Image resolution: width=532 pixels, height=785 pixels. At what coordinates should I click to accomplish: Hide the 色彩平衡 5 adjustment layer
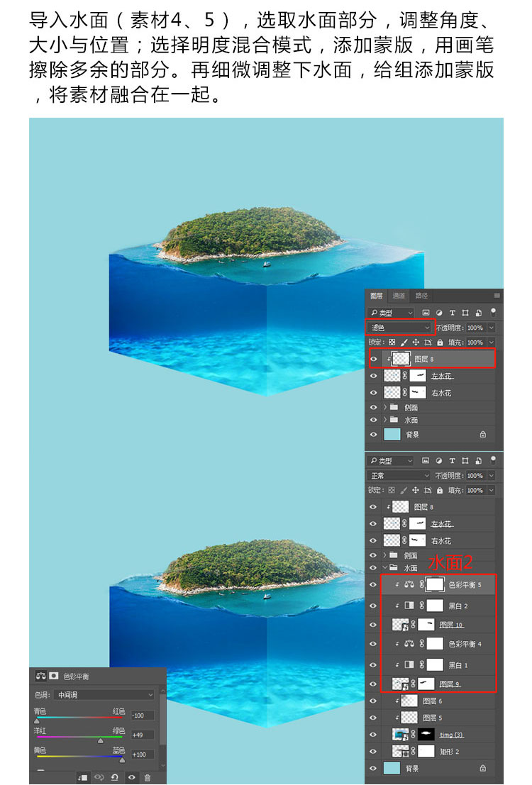[373, 584]
